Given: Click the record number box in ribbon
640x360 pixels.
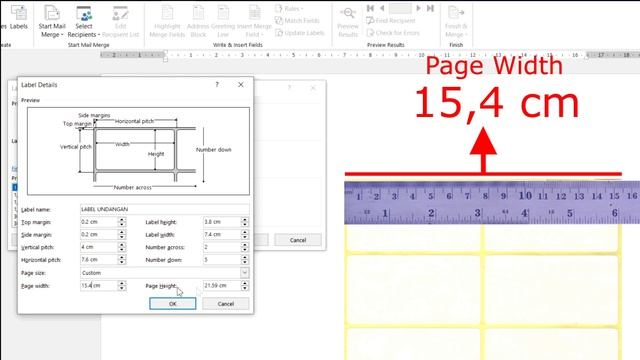Looking at the screenshot, I should pos(400,8).
